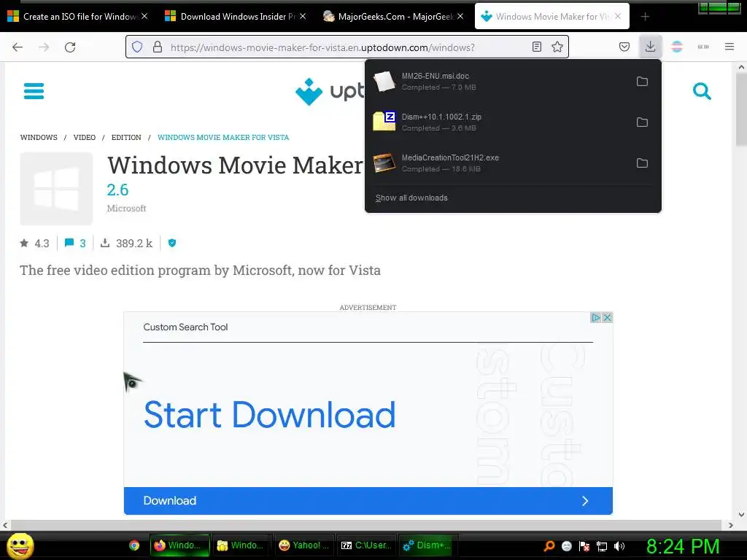Viewport: 747px width, 560px height.
Task: Click WINDOWS MOVIE MAKER FOR VISTA breadcrumb
Action: (223, 137)
